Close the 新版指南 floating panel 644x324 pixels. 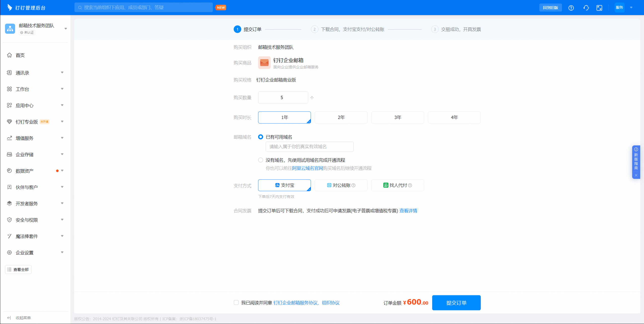click(636, 175)
